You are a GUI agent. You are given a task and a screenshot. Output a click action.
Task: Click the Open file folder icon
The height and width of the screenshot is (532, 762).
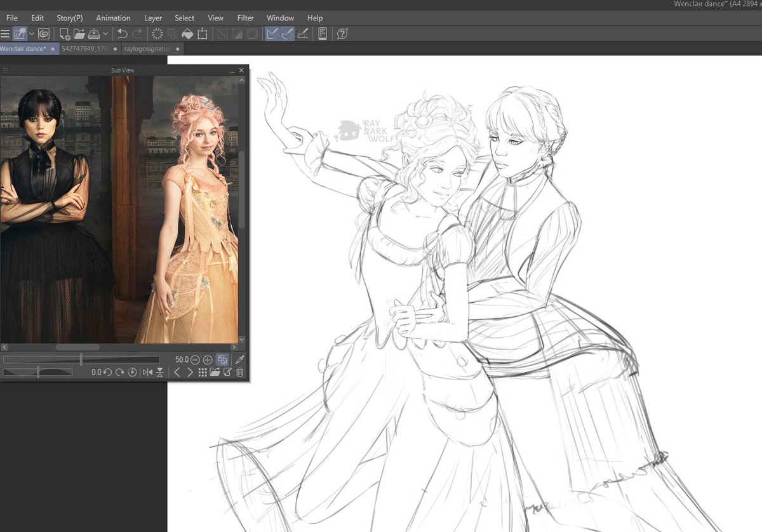click(79, 34)
